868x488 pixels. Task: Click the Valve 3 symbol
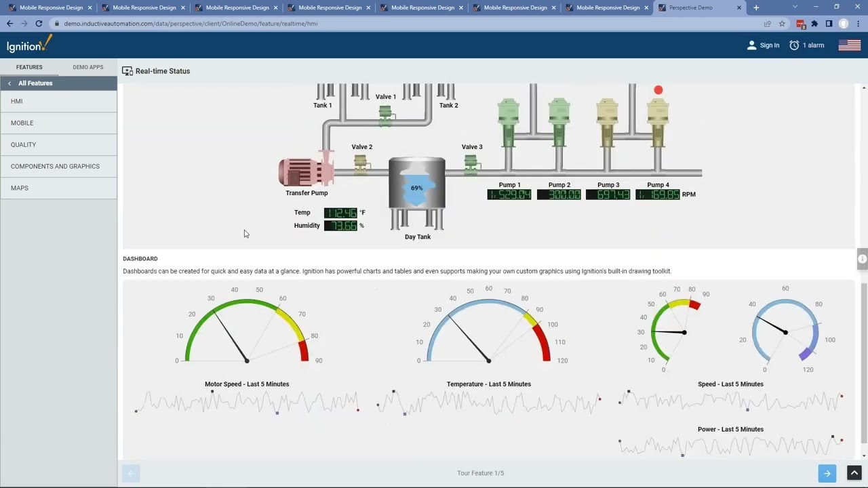point(471,163)
